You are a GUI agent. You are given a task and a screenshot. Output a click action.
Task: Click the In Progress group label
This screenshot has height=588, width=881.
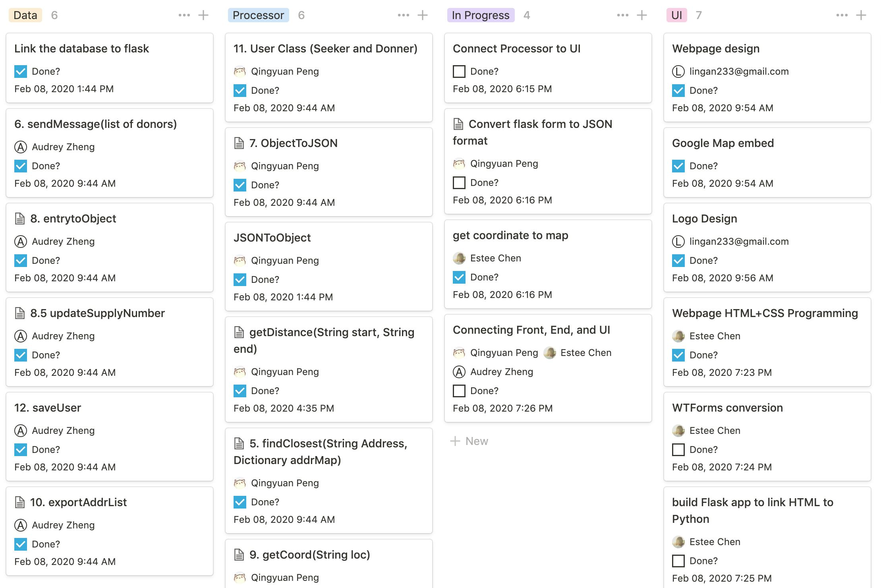[x=481, y=15]
